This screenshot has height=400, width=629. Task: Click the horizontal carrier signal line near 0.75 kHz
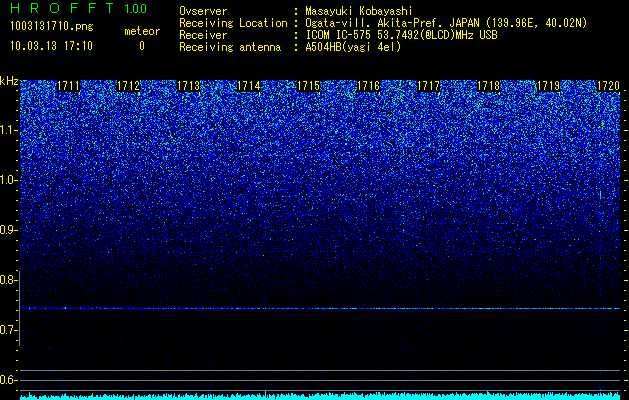320,308
